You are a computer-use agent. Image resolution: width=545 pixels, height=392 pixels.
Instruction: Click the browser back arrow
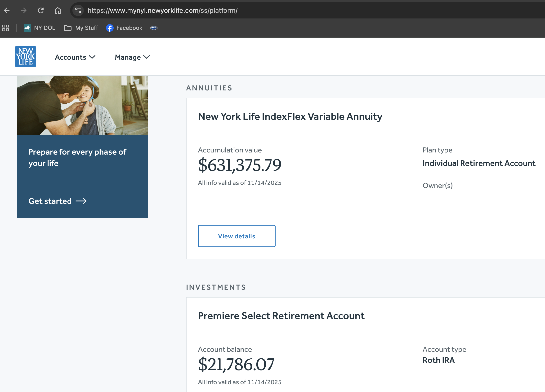(x=7, y=10)
